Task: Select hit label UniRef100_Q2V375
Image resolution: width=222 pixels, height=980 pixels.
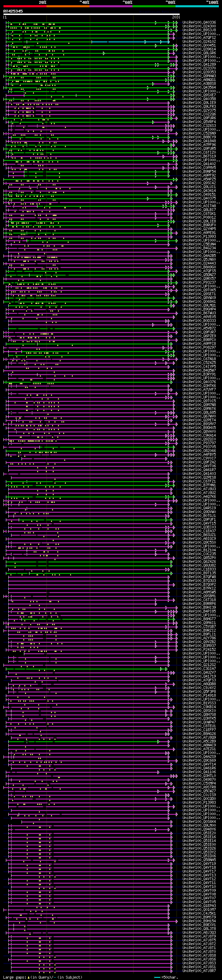Action: pyautogui.click(x=199, y=110)
